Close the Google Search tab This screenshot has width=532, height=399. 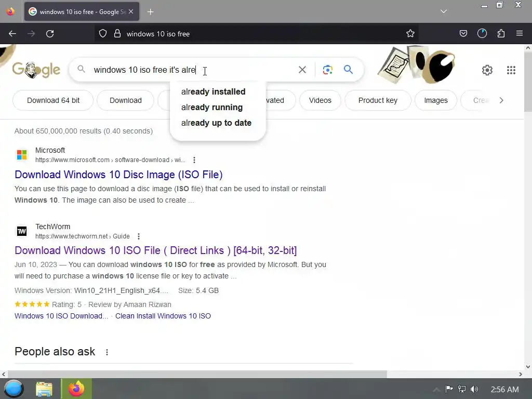[x=131, y=11]
